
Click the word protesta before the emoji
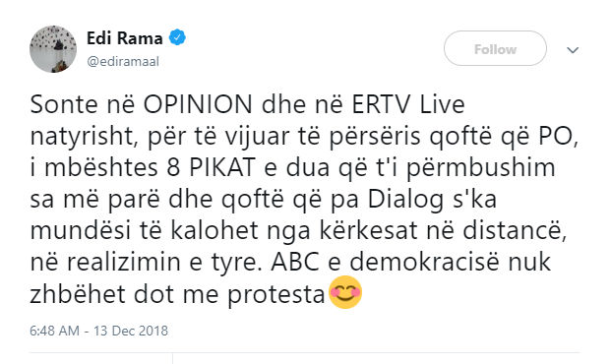click(x=276, y=295)
